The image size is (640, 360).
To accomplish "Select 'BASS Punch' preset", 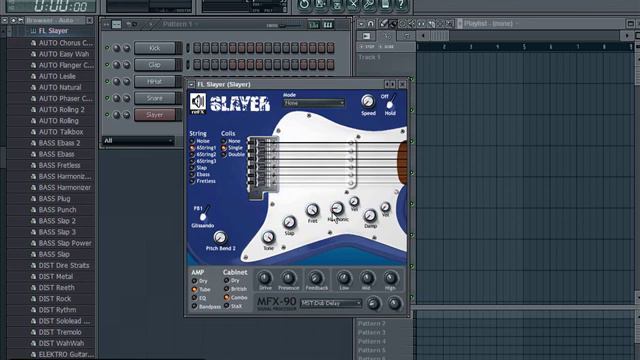I will (57, 210).
